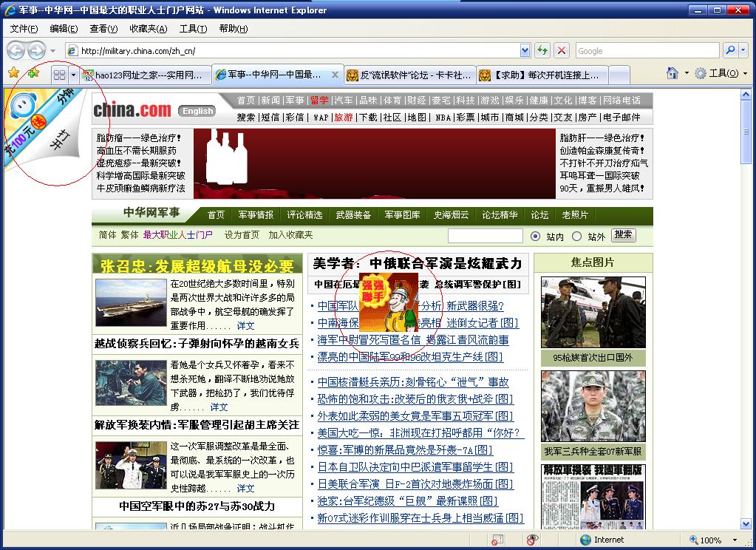756x550 pixels.
Task: Click the china.com logo
Action: [132, 110]
